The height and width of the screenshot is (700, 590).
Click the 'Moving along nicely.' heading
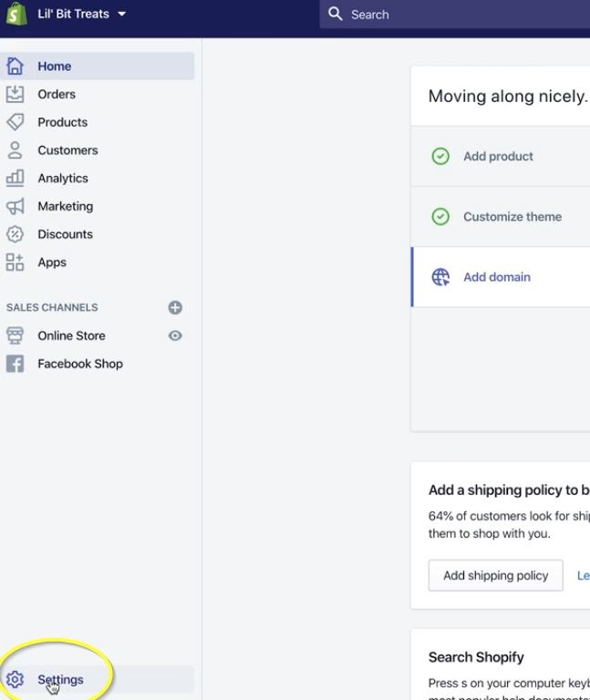[x=508, y=96]
